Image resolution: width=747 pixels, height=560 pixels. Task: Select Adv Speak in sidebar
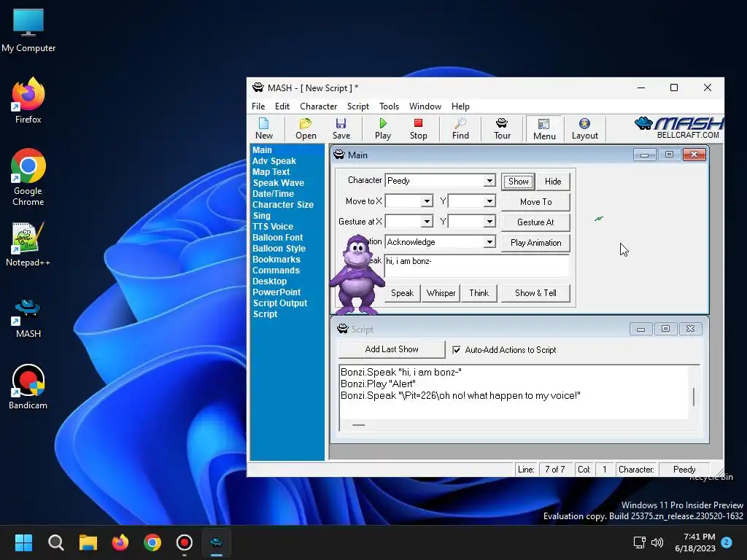pyautogui.click(x=274, y=161)
